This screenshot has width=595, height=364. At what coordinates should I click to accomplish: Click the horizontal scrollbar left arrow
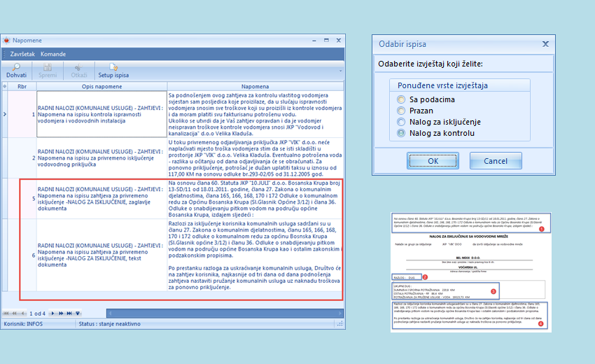(x=110, y=313)
